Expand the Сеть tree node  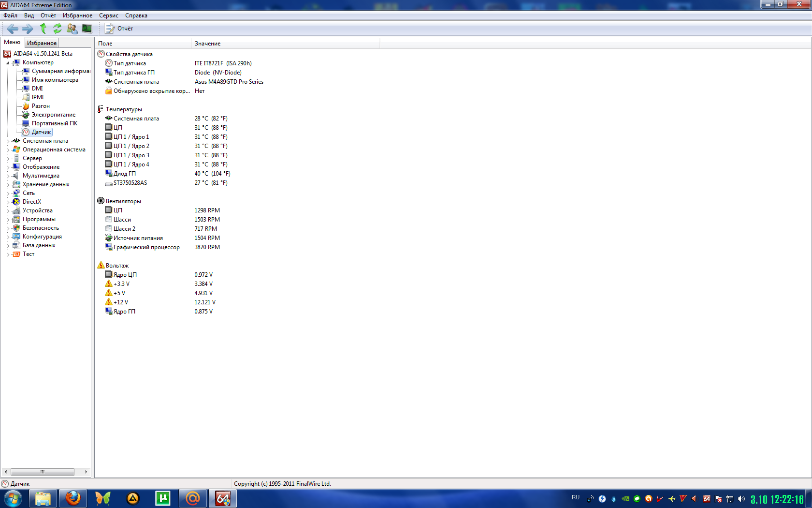click(x=8, y=194)
